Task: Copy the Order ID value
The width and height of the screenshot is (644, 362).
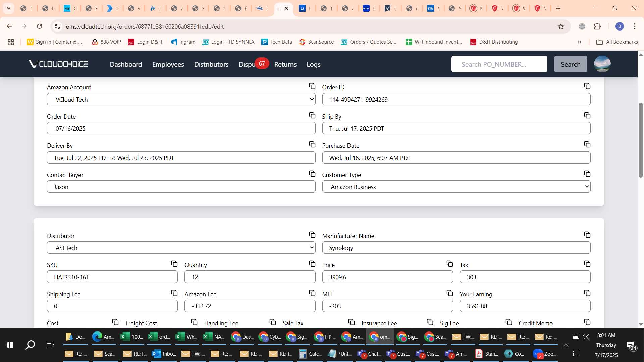Action: point(587,86)
